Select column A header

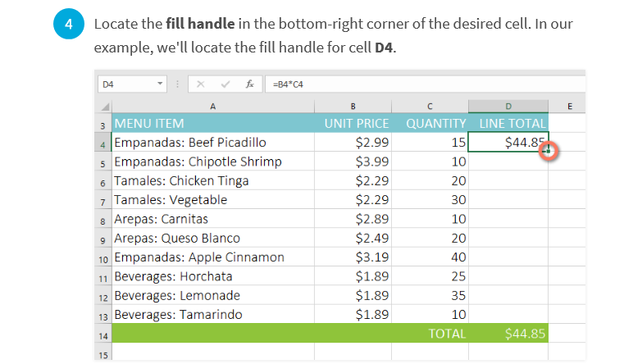[213, 107]
